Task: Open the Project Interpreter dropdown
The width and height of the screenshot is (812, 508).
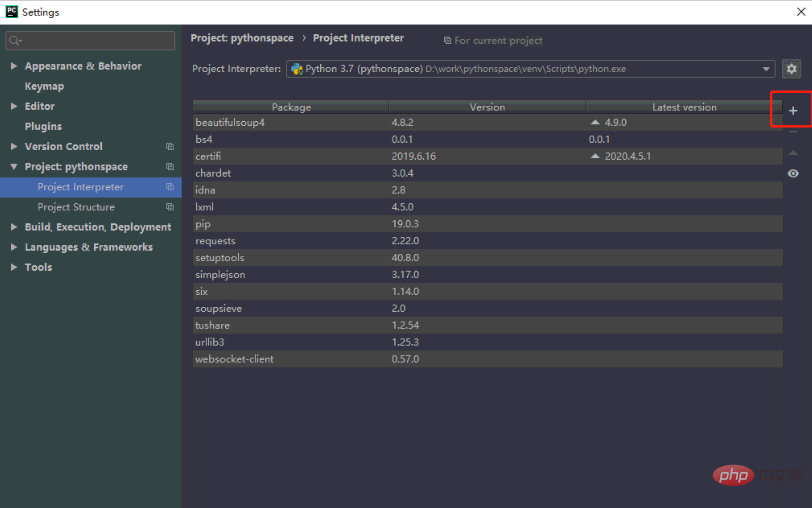Action: (x=767, y=69)
